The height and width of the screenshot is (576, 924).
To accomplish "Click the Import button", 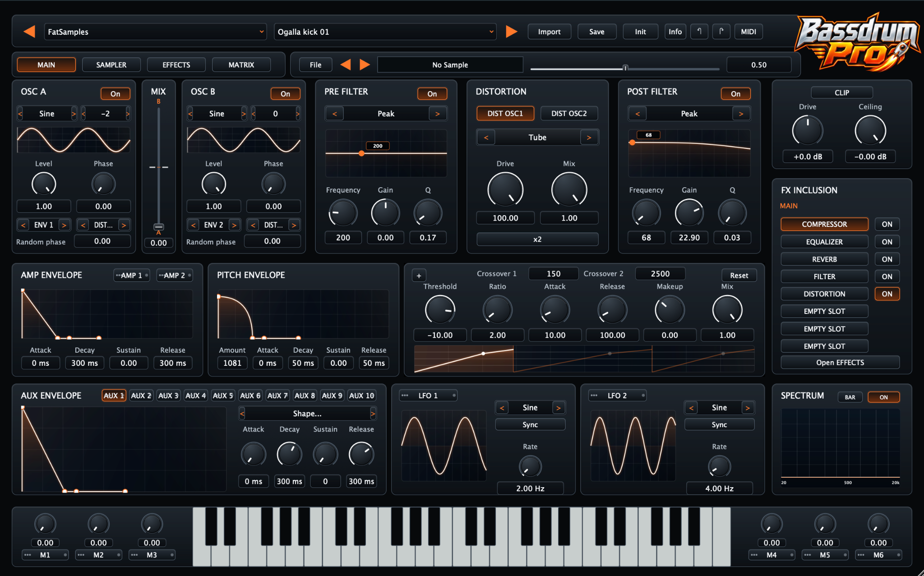I will click(x=549, y=32).
